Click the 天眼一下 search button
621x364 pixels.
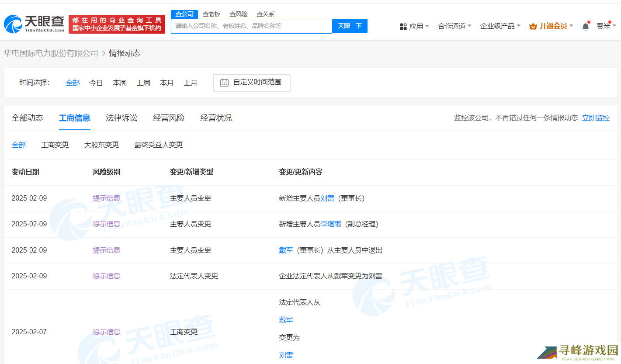(350, 26)
